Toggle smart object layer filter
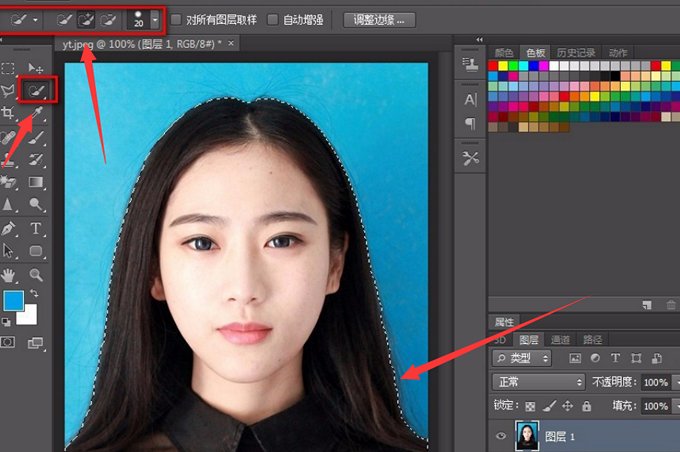Image resolution: width=680 pixels, height=452 pixels. (657, 358)
